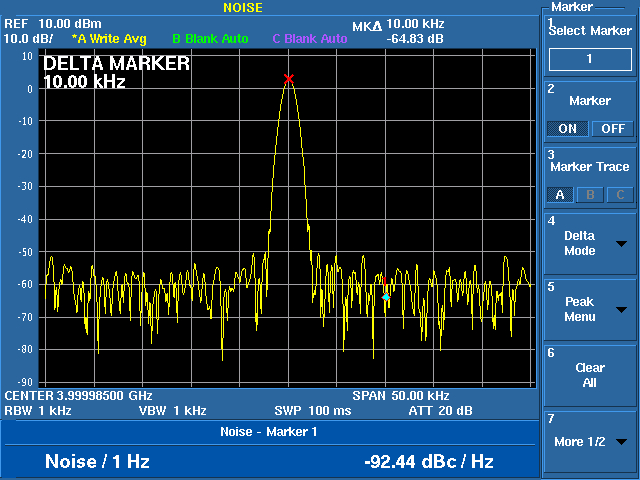Screen dimensions: 640x480
Task: Pick trace C under Marker Trace
Action: point(620,195)
